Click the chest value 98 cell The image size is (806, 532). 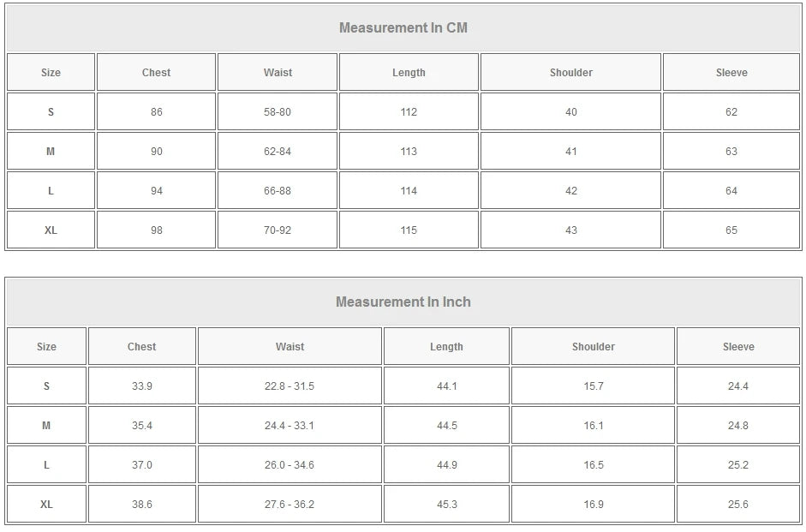[156, 230]
